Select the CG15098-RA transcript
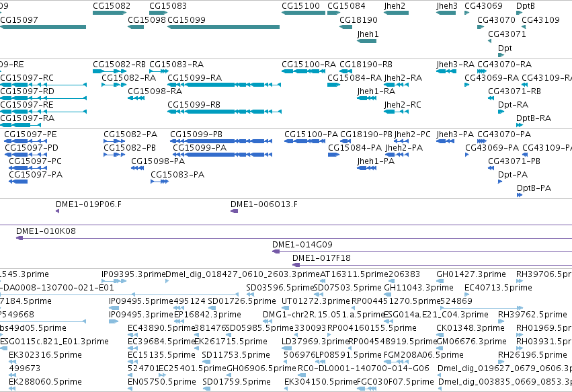 [136, 98]
